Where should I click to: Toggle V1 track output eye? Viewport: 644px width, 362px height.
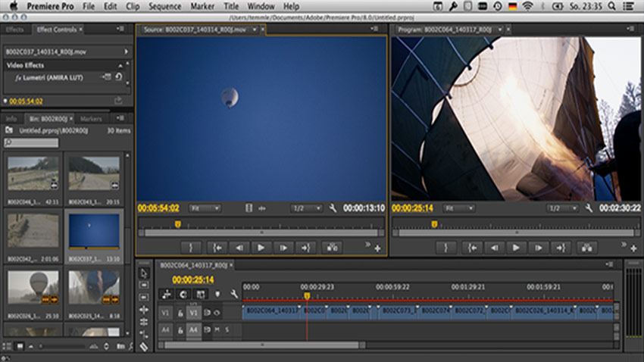tap(217, 314)
